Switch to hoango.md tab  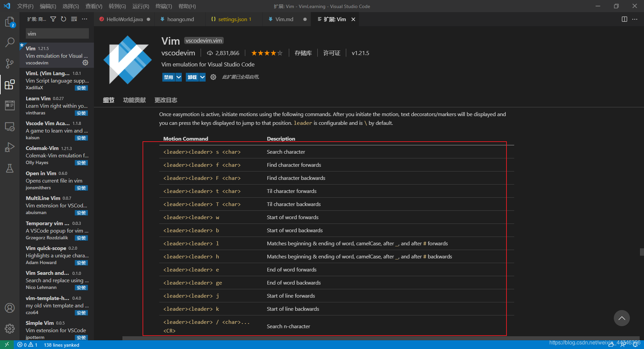click(180, 19)
